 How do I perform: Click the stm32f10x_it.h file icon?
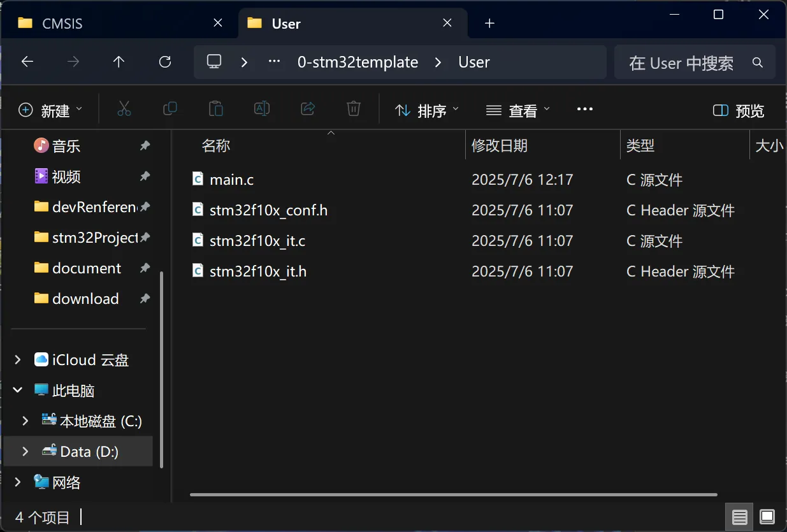(x=198, y=271)
